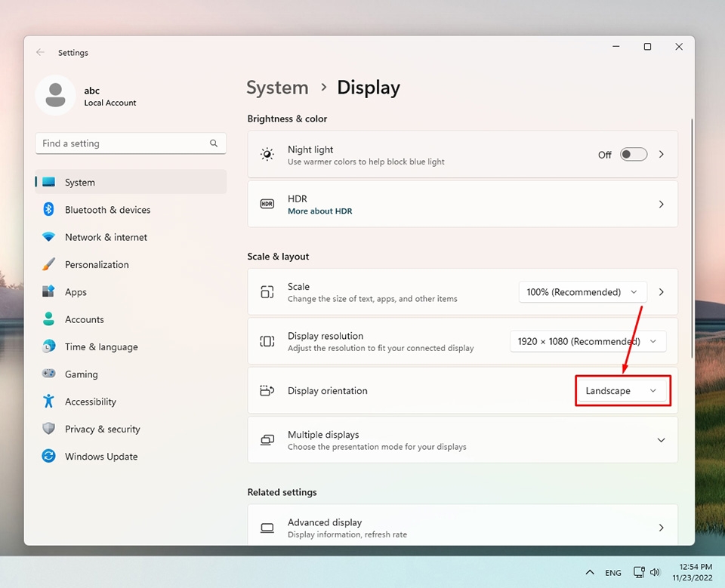Image resolution: width=725 pixels, height=588 pixels.
Task: Open the Display orientation dropdown
Action: (x=622, y=390)
